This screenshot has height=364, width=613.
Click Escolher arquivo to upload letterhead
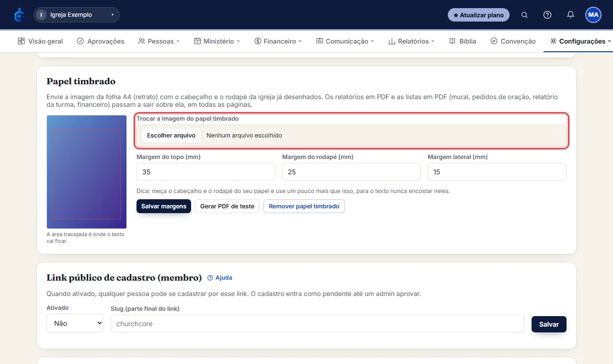pos(171,136)
